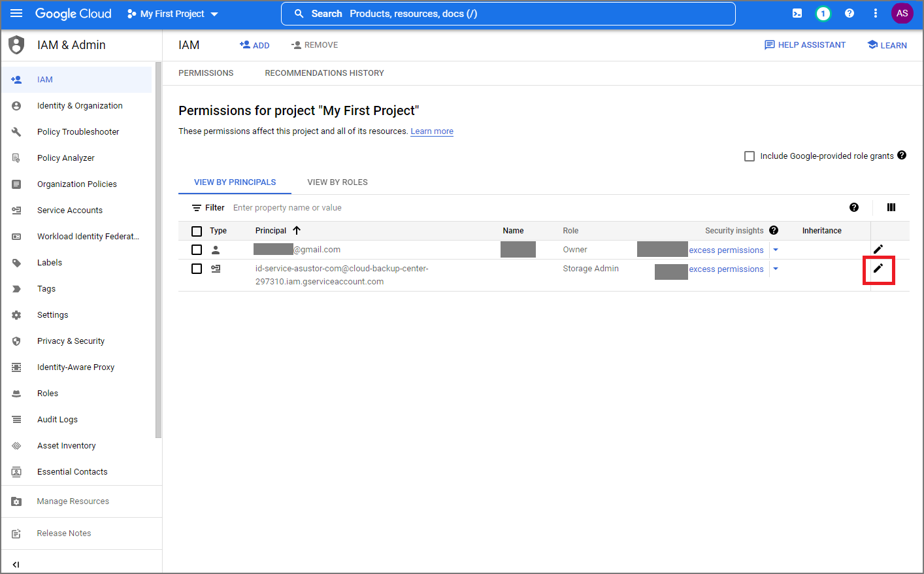Viewport: 924px width, 574px height.
Task: Toggle Include Google-provided role grants checkbox
Action: [x=750, y=156]
